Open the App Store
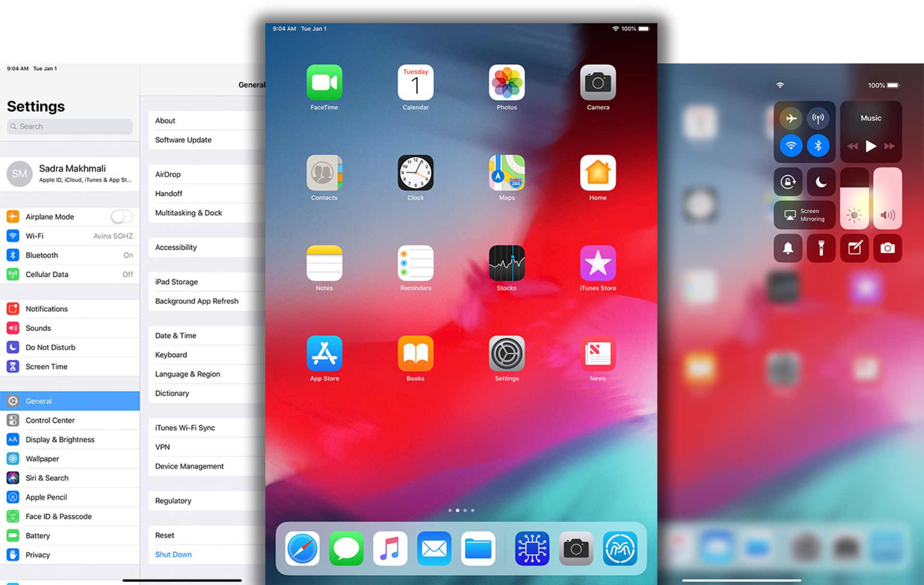This screenshot has height=585, width=924. click(324, 354)
